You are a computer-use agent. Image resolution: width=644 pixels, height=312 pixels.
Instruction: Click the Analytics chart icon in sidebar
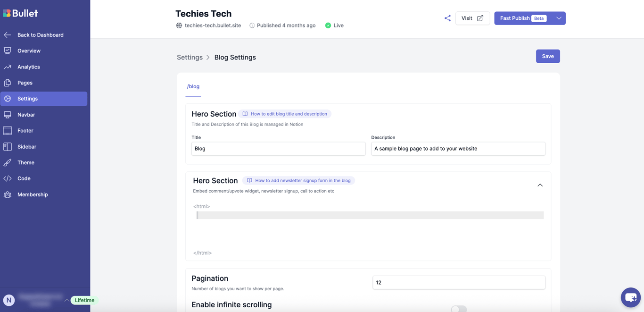pyautogui.click(x=8, y=67)
